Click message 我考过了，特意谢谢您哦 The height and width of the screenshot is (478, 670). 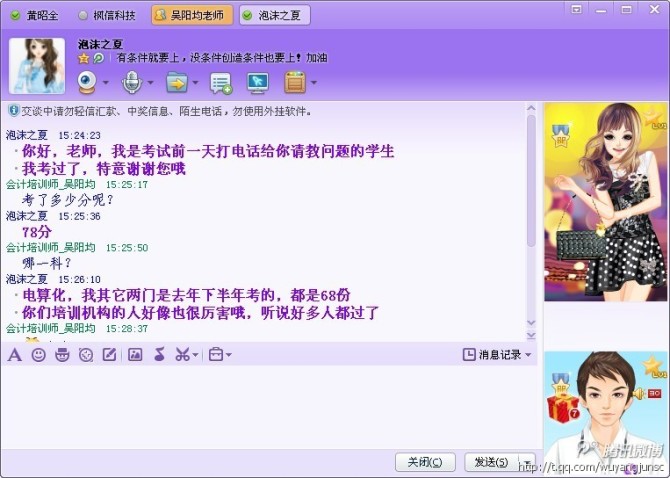103,169
